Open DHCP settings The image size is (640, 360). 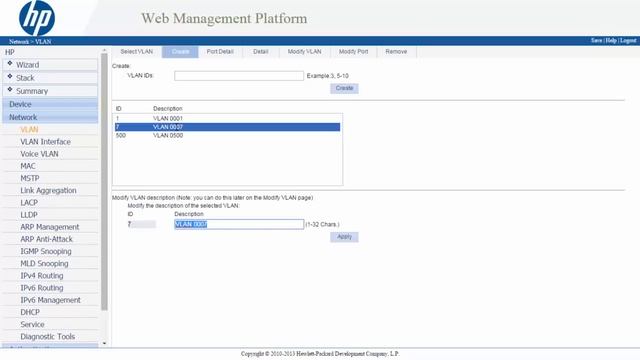[x=30, y=312]
